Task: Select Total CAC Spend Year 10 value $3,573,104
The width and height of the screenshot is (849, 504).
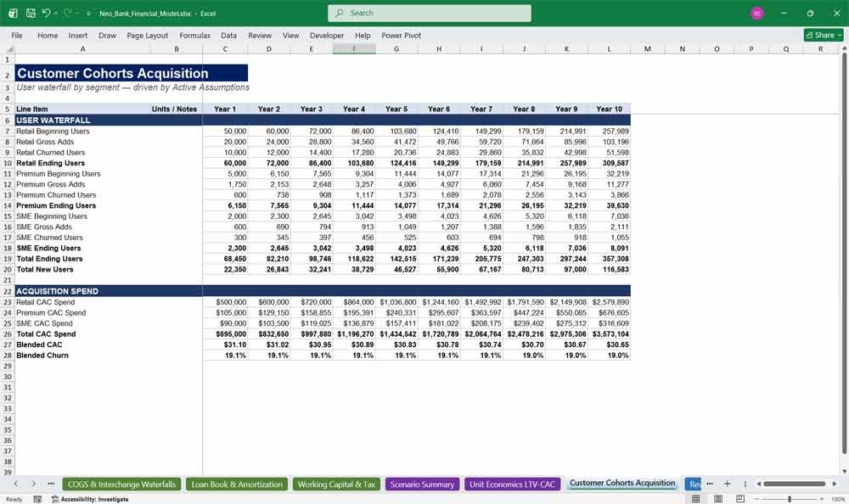Action: click(610, 334)
